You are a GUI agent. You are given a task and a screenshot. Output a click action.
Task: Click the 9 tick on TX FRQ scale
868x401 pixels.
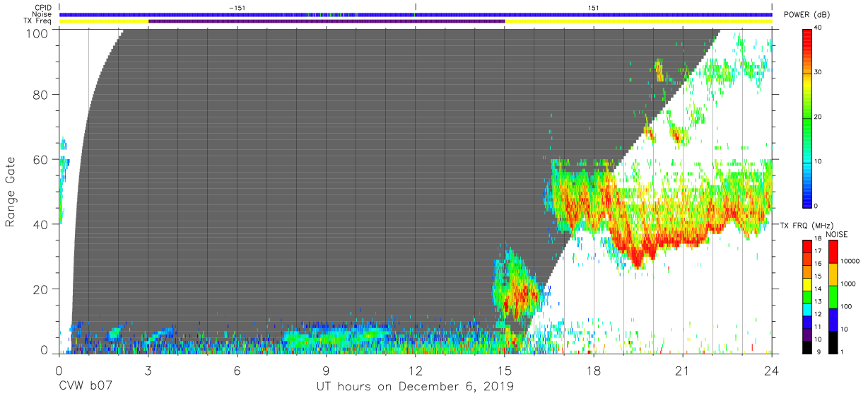(817, 351)
